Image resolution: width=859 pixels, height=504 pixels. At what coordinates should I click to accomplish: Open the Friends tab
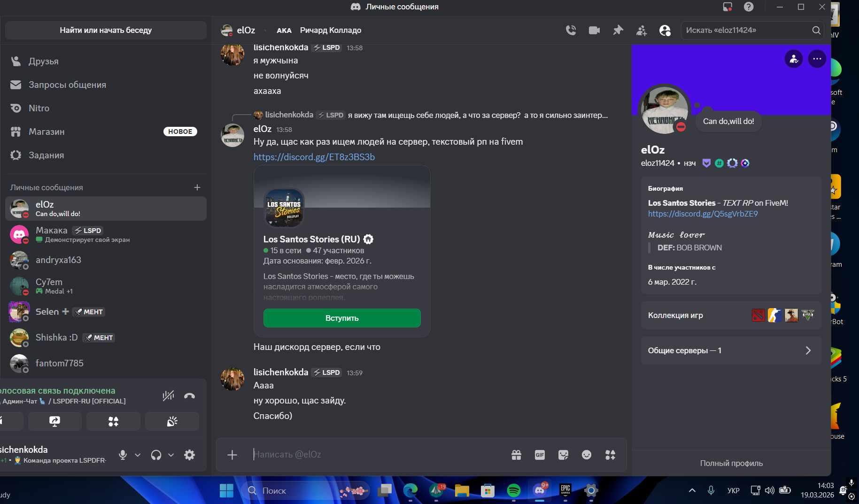[x=43, y=62]
